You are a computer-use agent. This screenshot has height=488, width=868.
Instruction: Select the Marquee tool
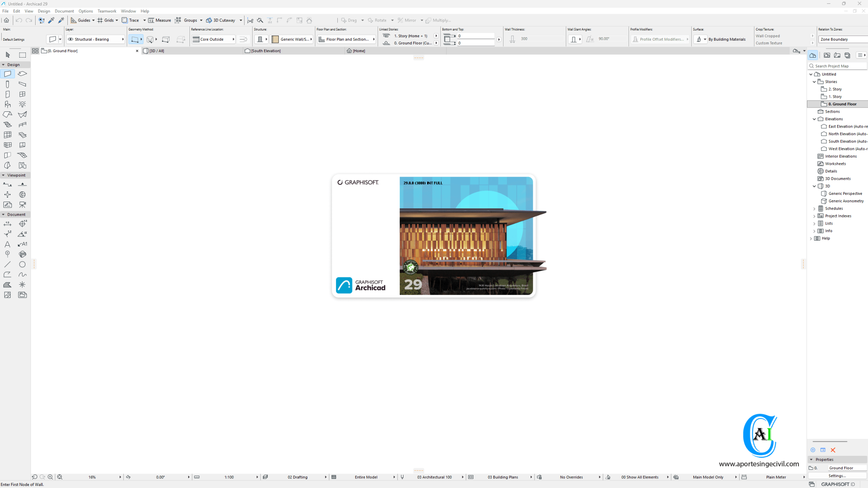point(22,55)
